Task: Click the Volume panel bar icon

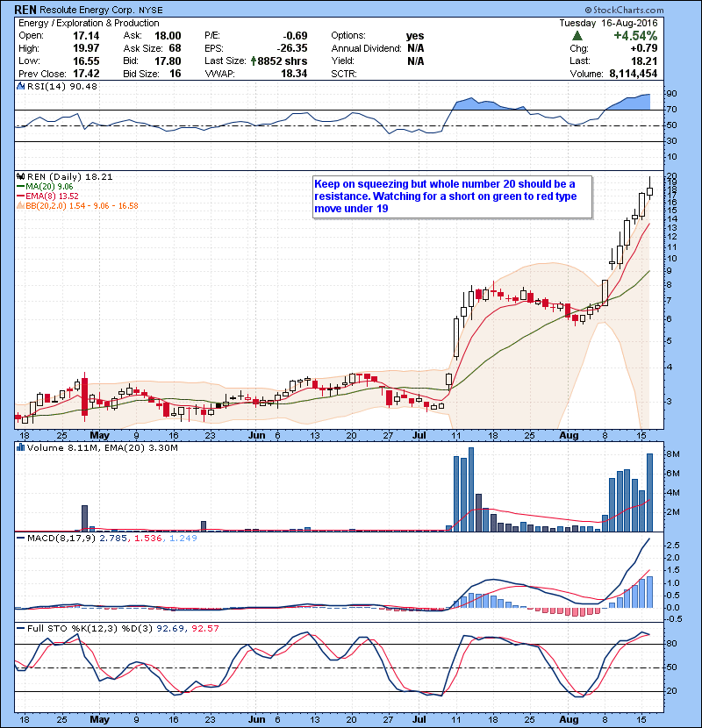Action: click(20, 447)
